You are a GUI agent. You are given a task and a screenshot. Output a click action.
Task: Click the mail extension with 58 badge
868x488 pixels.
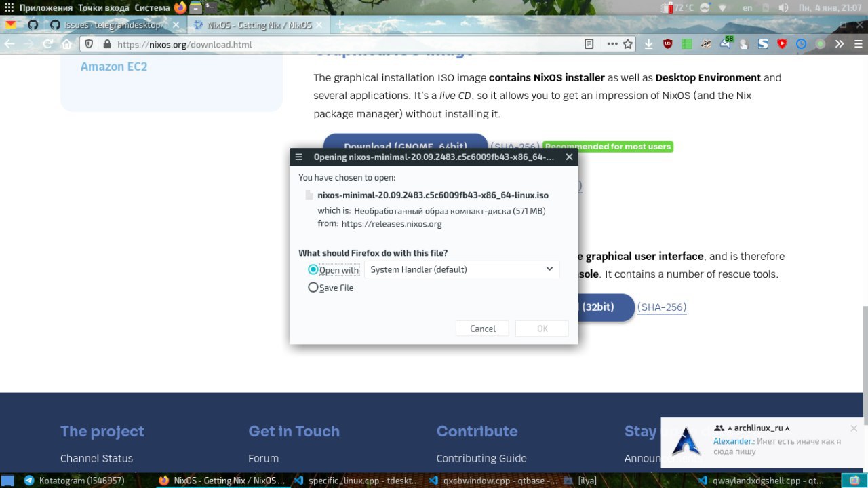point(726,43)
